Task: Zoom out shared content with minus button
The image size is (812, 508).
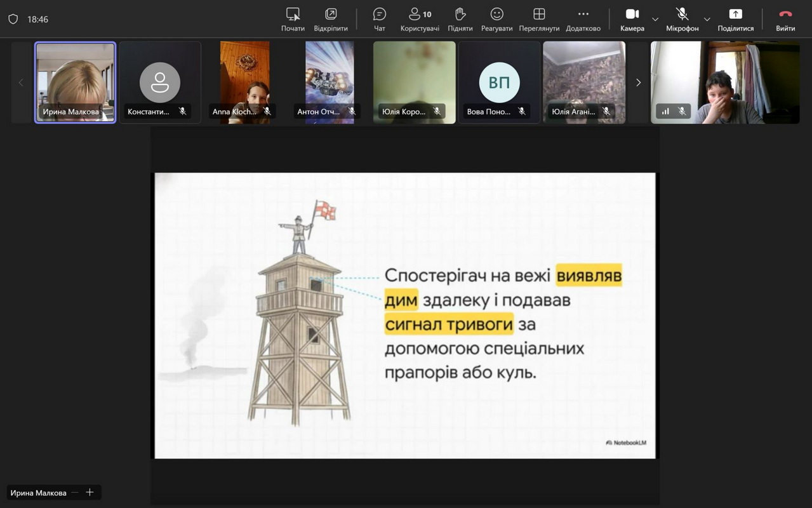Action: 75,492
